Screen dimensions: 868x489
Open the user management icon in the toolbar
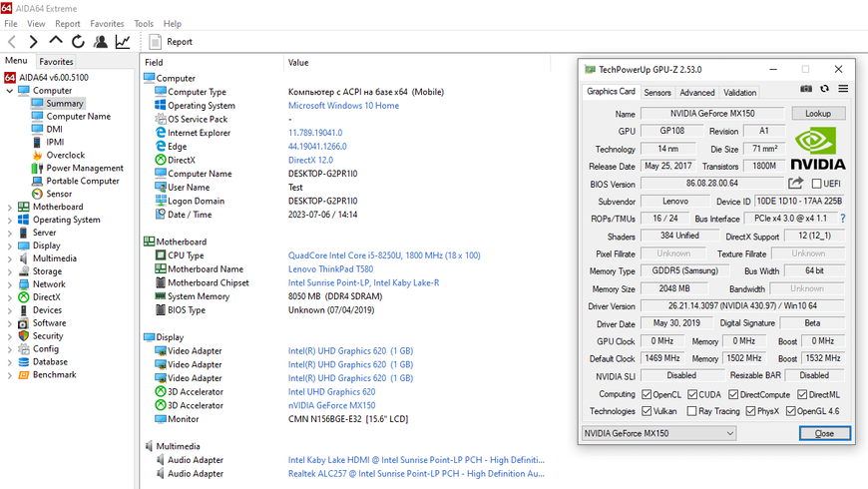point(100,42)
